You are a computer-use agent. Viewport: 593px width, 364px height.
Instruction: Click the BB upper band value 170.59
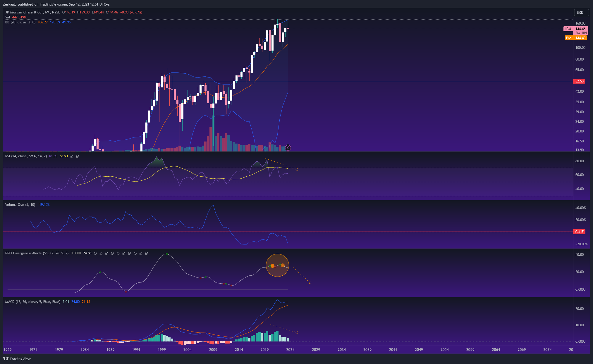(55, 22)
